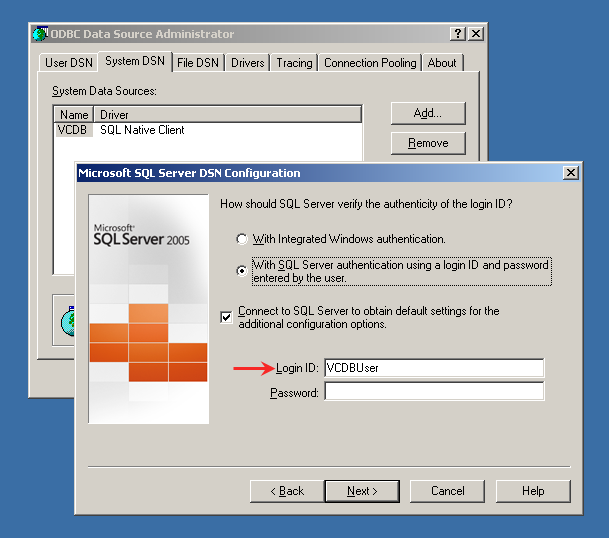Viewport: 609px width, 538px height.
Task: Click the question mark context help button
Action: [458, 34]
